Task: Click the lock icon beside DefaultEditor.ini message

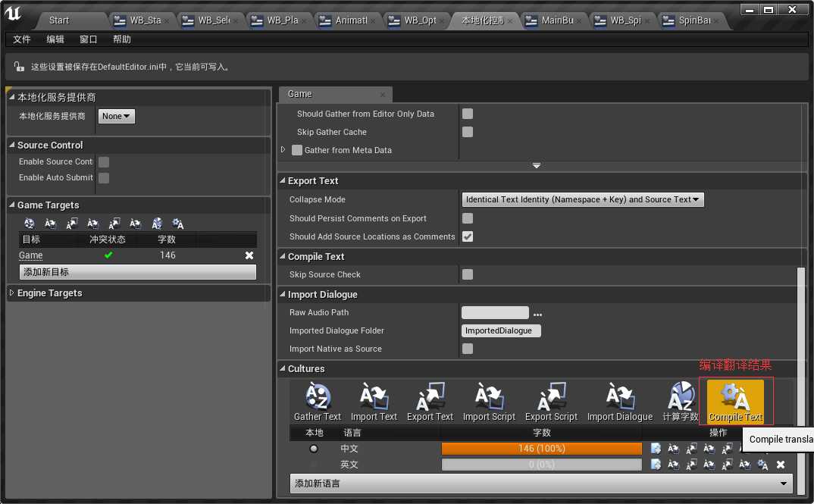Action: [x=19, y=67]
